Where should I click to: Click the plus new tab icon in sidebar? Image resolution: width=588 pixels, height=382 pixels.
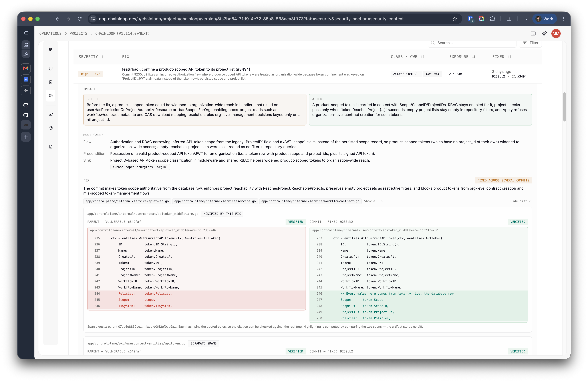click(x=26, y=137)
